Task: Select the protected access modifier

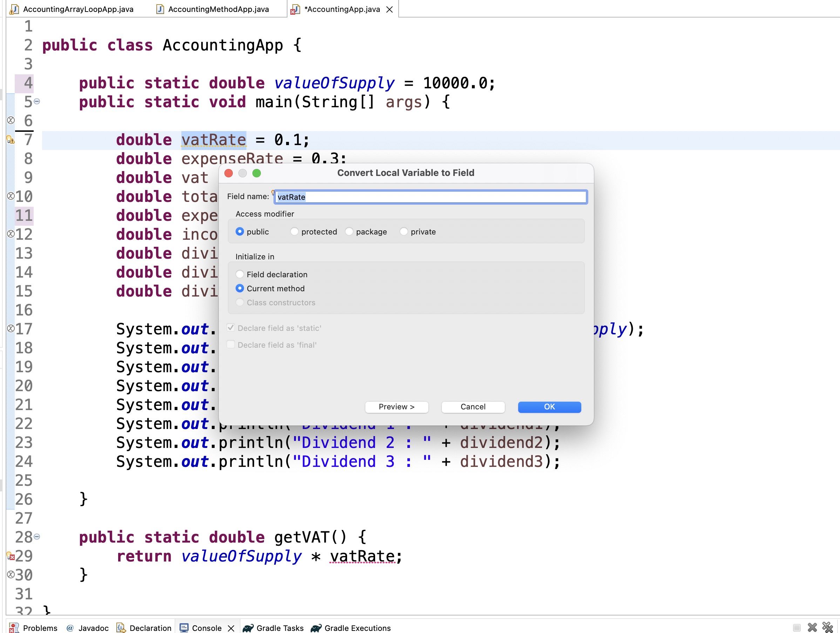Action: [x=294, y=232]
